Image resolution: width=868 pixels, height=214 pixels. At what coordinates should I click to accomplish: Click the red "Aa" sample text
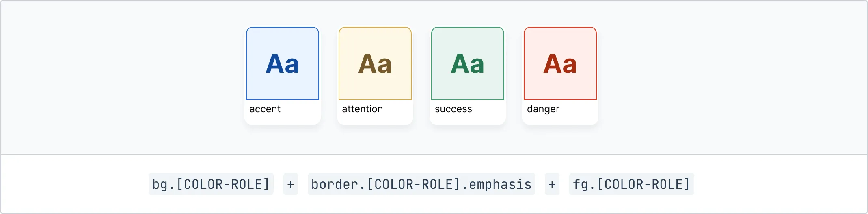pyautogui.click(x=560, y=64)
